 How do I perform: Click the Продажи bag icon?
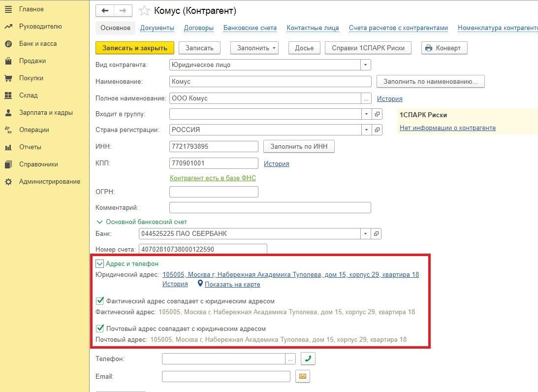tap(8, 61)
